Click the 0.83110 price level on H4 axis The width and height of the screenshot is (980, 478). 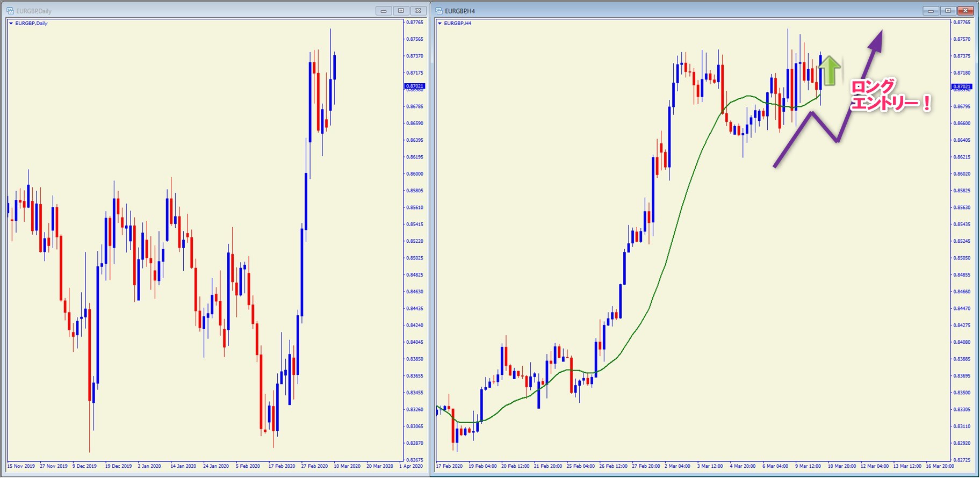pyautogui.click(x=962, y=426)
